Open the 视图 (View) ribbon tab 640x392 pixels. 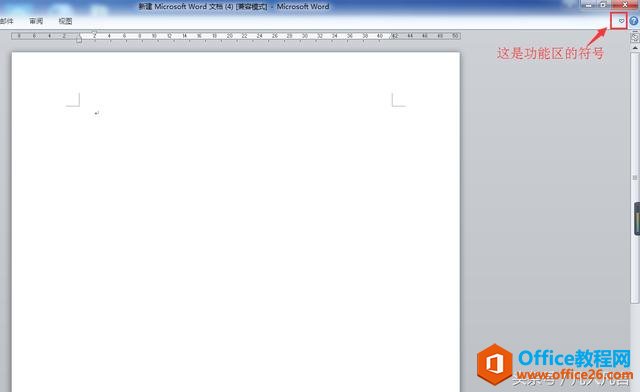[x=65, y=21]
